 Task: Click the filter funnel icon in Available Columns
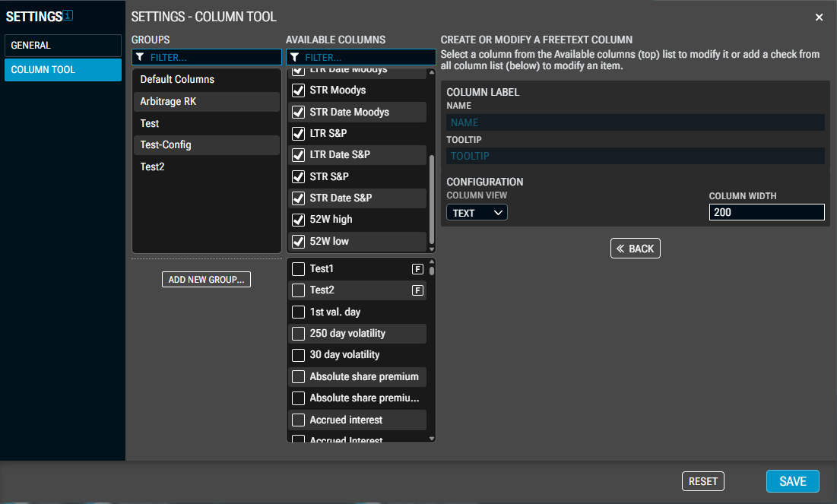[294, 57]
